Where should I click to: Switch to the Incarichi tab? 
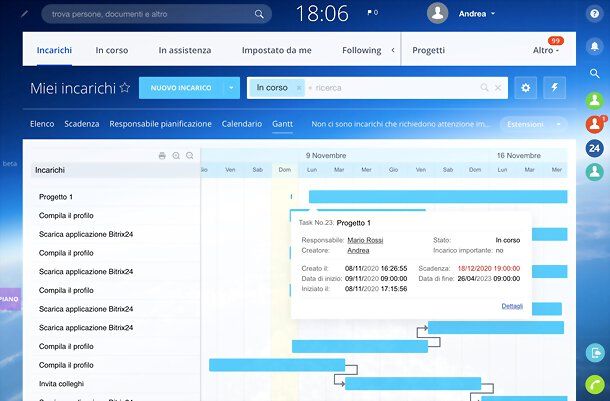[54, 50]
